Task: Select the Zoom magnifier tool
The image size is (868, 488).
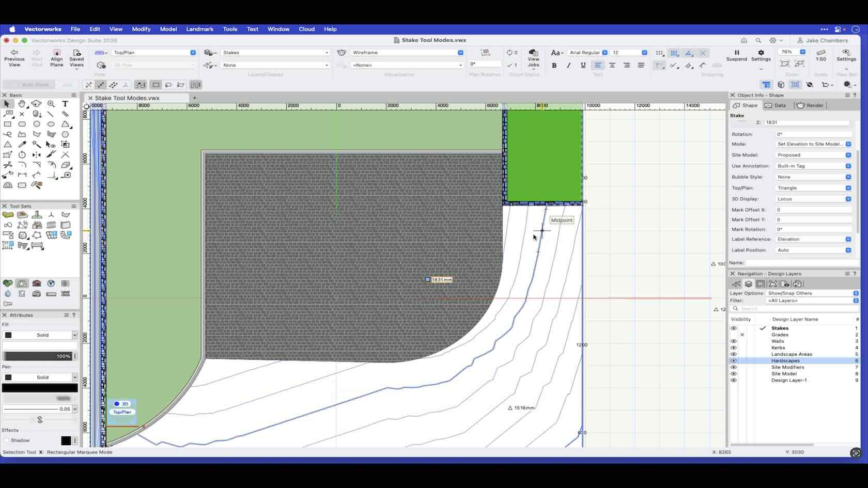Action: click(51, 104)
